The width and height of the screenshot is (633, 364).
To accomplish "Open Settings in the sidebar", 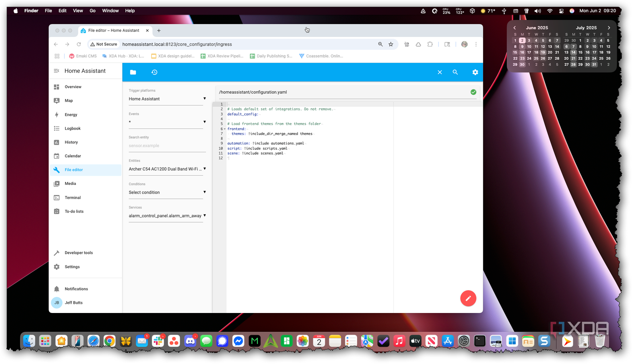I will 86,267.
